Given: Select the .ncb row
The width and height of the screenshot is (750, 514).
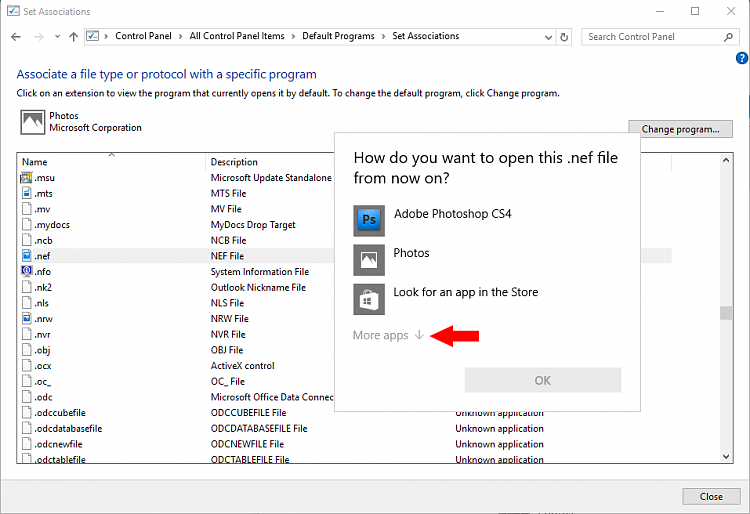Looking at the screenshot, I should coord(176,240).
